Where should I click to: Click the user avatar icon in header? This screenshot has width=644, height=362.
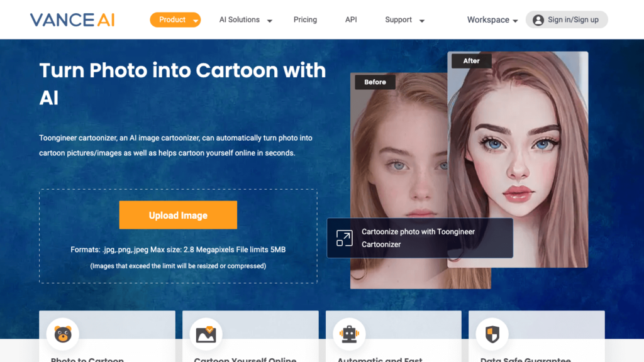(x=538, y=20)
